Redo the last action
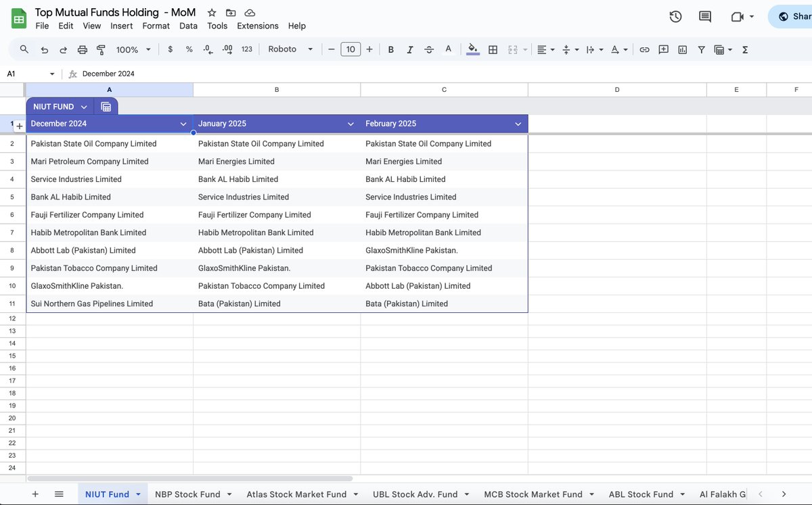Image resolution: width=812 pixels, height=505 pixels. [63, 49]
